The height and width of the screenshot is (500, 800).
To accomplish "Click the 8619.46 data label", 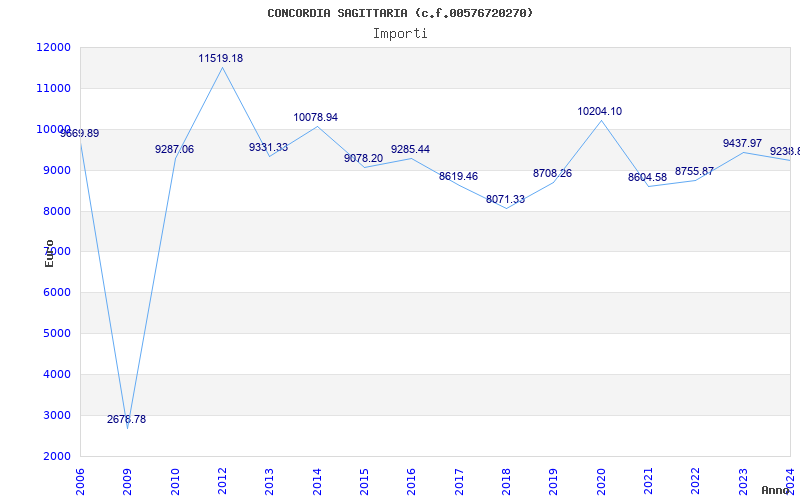I will tap(458, 176).
